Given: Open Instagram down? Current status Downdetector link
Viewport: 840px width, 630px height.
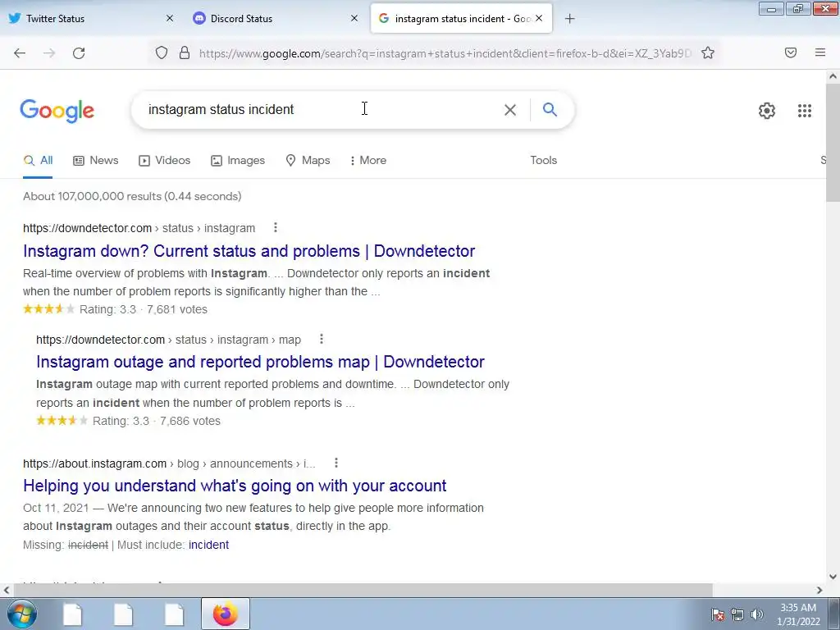Looking at the screenshot, I should [249, 251].
